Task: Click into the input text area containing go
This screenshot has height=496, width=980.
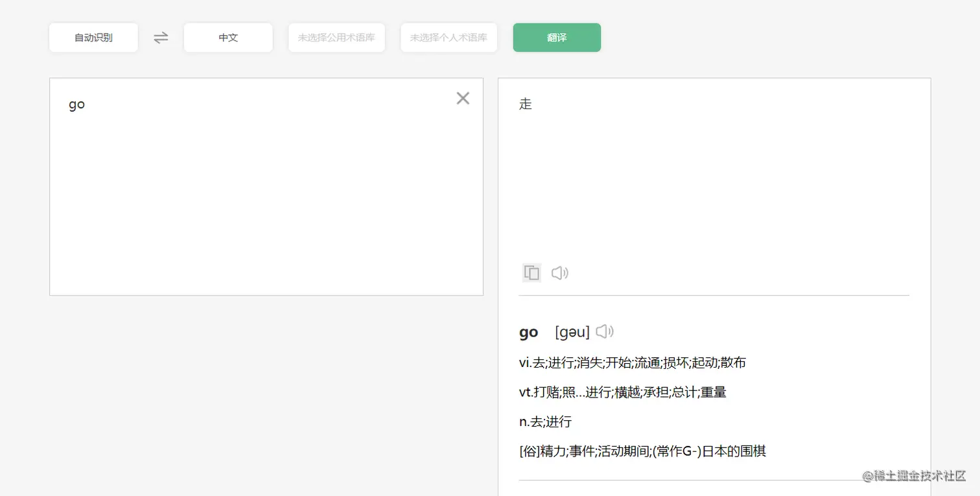Action: (266, 187)
